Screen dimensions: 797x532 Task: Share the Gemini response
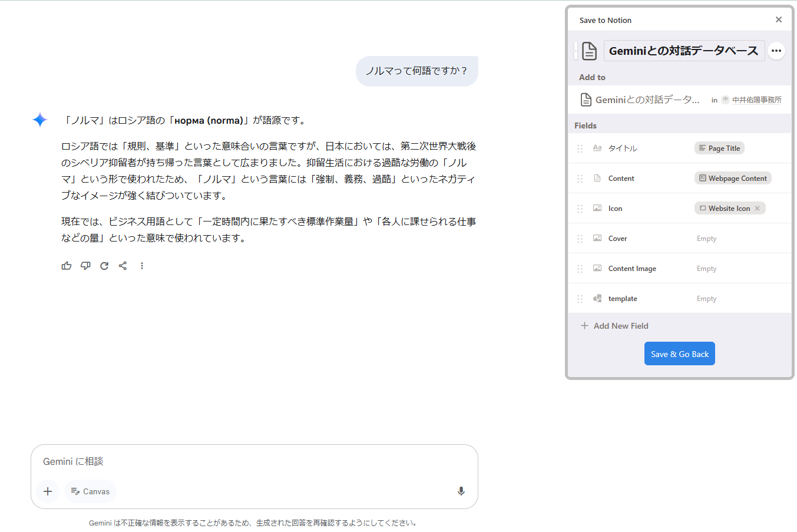click(x=123, y=266)
